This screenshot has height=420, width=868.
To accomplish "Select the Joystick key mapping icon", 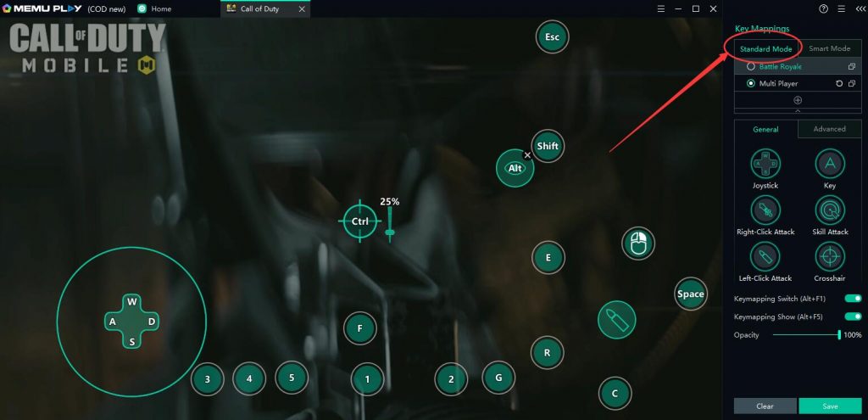I will coord(765,163).
